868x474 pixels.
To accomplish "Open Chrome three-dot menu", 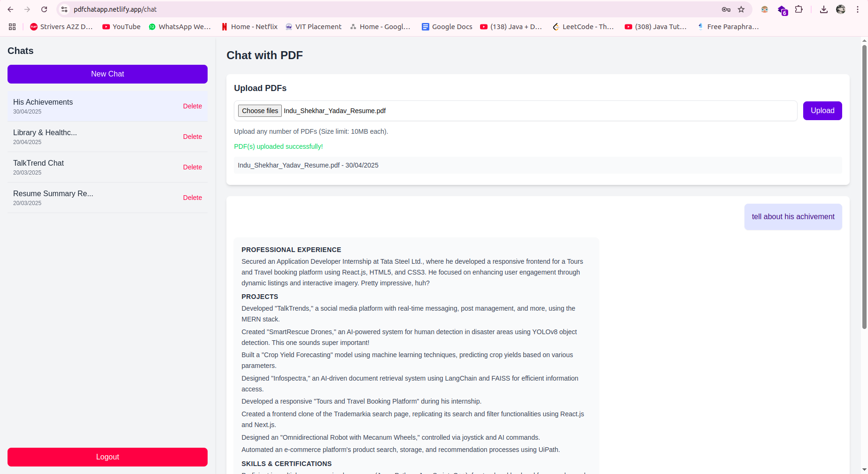I will pyautogui.click(x=858, y=9).
